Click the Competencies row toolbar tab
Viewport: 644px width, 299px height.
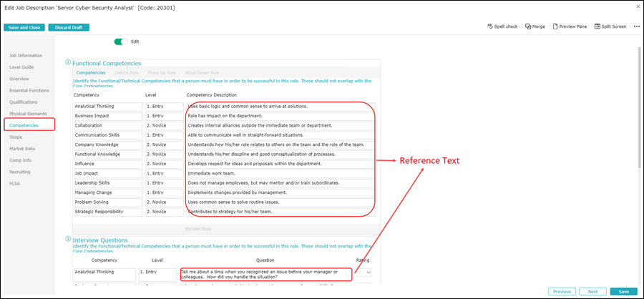click(x=91, y=72)
